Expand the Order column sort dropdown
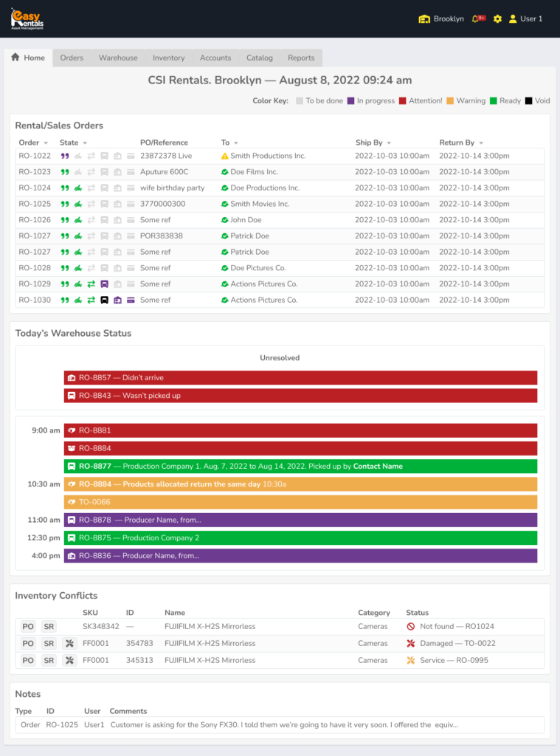The image size is (560, 756). pyautogui.click(x=46, y=143)
